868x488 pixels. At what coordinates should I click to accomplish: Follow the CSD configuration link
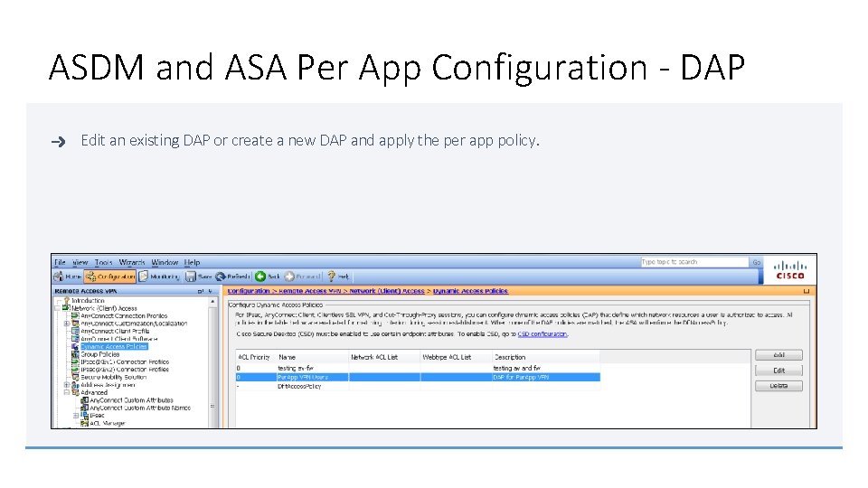point(542,334)
